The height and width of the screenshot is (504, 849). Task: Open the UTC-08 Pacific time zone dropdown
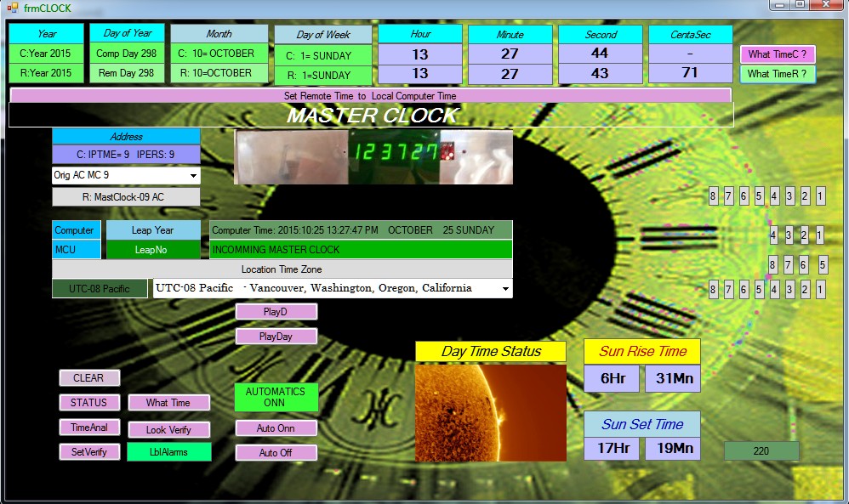503,288
